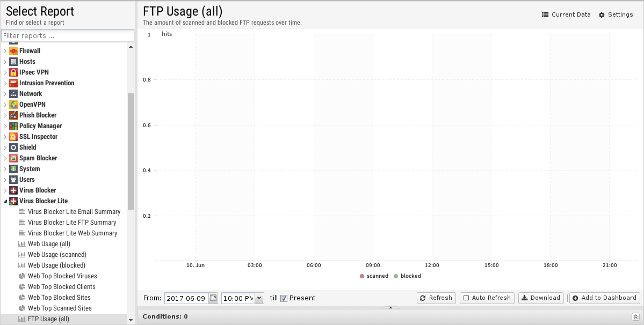Click the Intrusion Prevention icon

[13, 83]
